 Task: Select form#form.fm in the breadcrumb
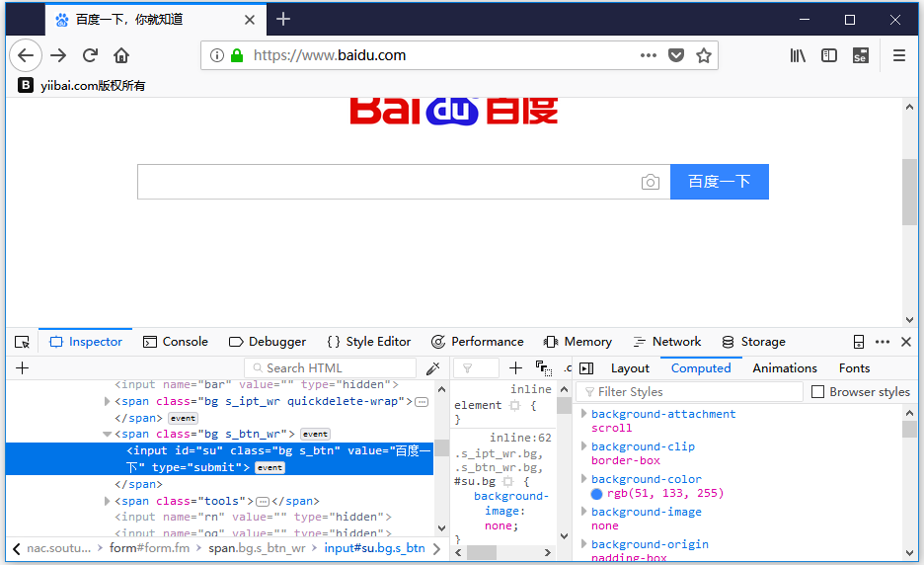click(x=150, y=548)
